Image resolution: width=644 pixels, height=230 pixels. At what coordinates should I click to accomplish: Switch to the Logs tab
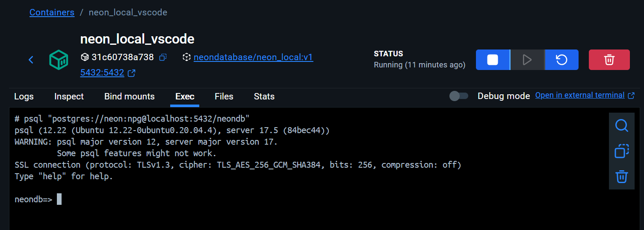24,96
